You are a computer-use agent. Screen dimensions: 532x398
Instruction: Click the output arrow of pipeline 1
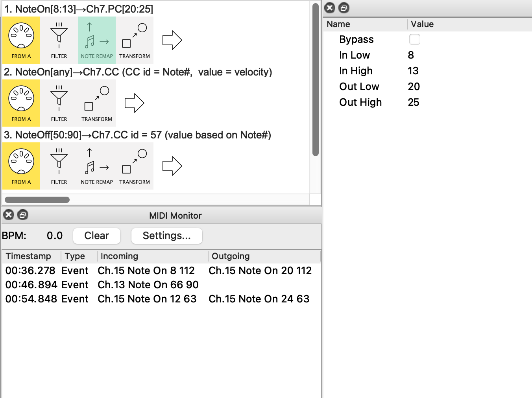172,40
